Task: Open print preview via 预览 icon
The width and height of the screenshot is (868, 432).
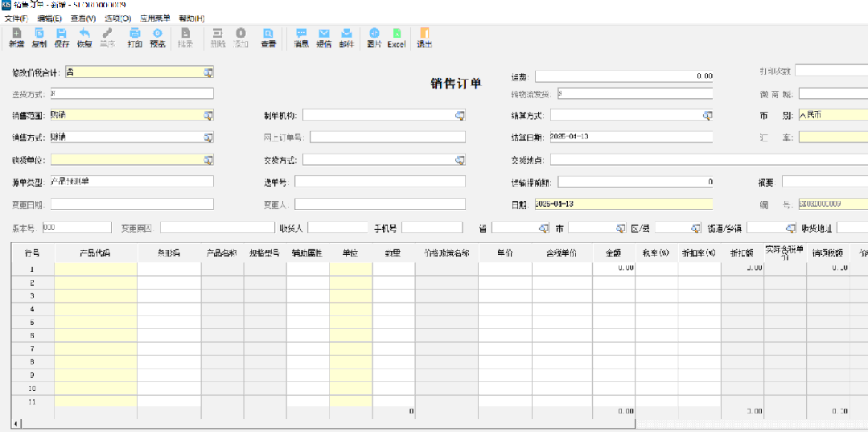Action: point(158,38)
